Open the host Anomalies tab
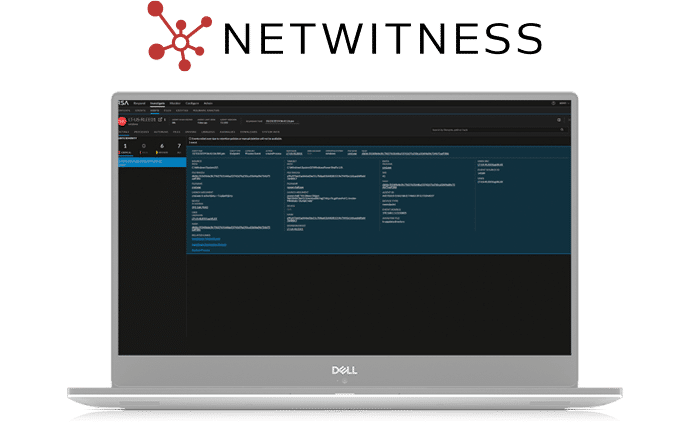 (x=227, y=132)
